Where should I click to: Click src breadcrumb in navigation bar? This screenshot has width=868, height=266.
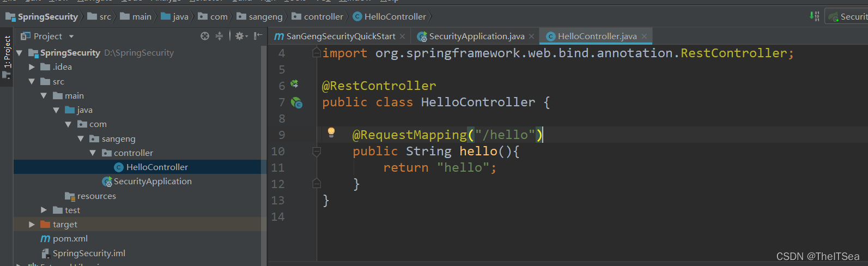(99, 16)
